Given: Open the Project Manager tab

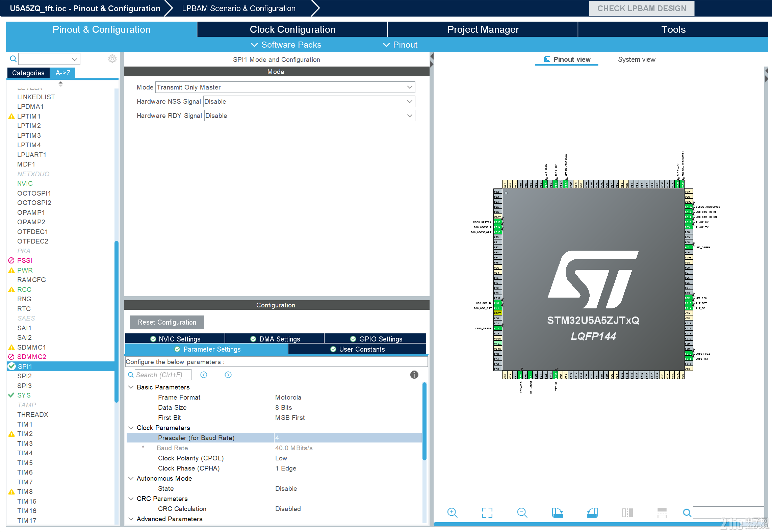Looking at the screenshot, I should tap(483, 29).
